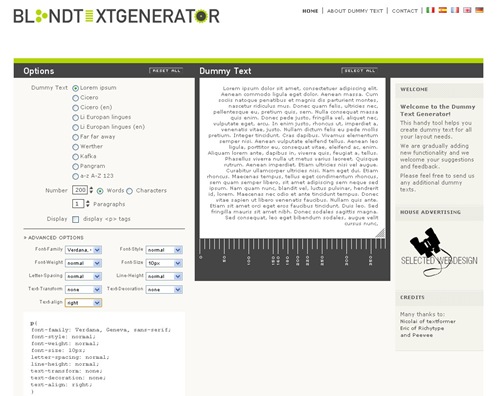Click the Reset All button
This screenshot has width=500, height=396.
[166, 70]
